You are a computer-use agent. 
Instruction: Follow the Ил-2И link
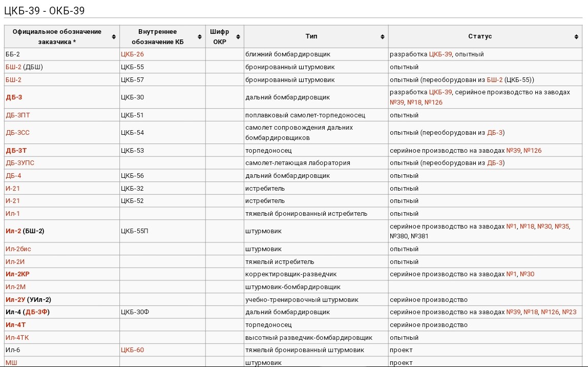click(15, 262)
